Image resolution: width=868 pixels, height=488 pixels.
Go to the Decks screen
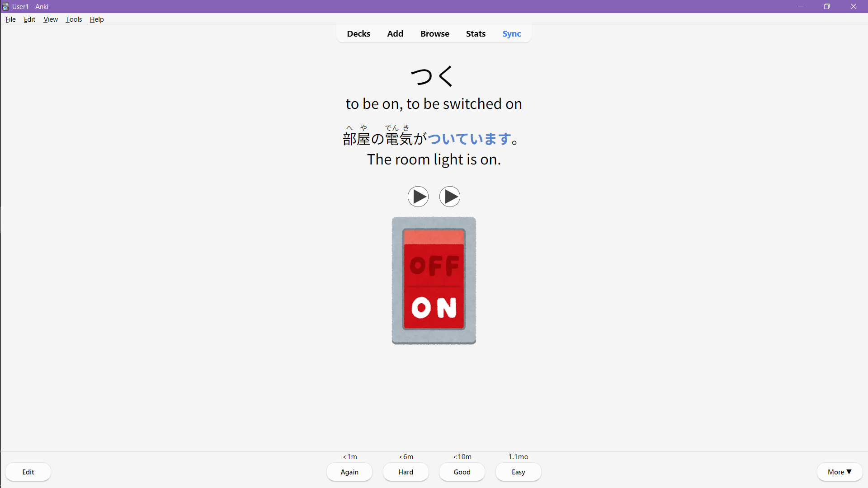pos(359,34)
